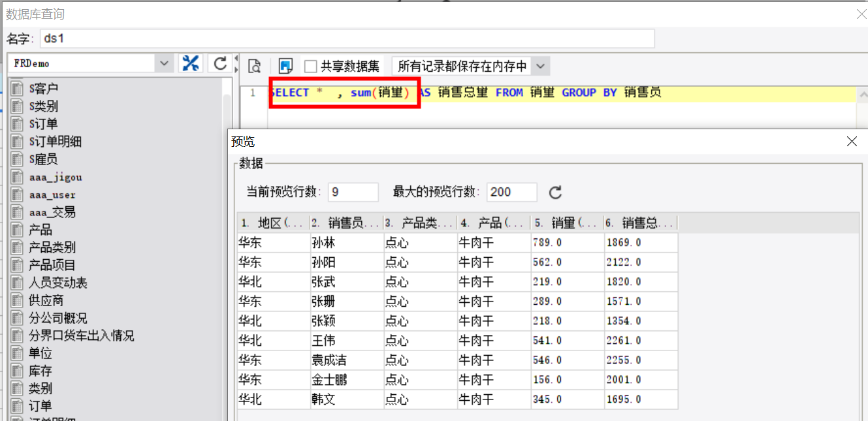
Task: Select the 产品项目 table
Action: click(x=52, y=265)
